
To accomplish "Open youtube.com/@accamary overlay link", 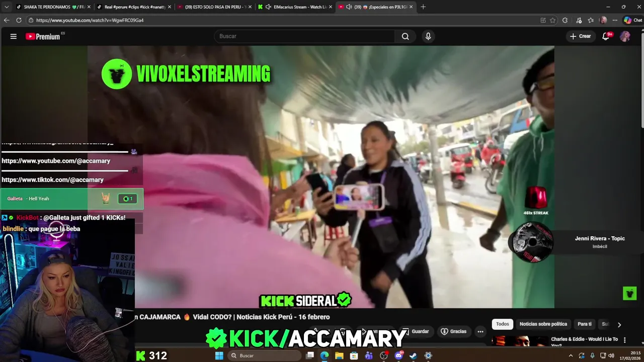I will (x=56, y=161).
